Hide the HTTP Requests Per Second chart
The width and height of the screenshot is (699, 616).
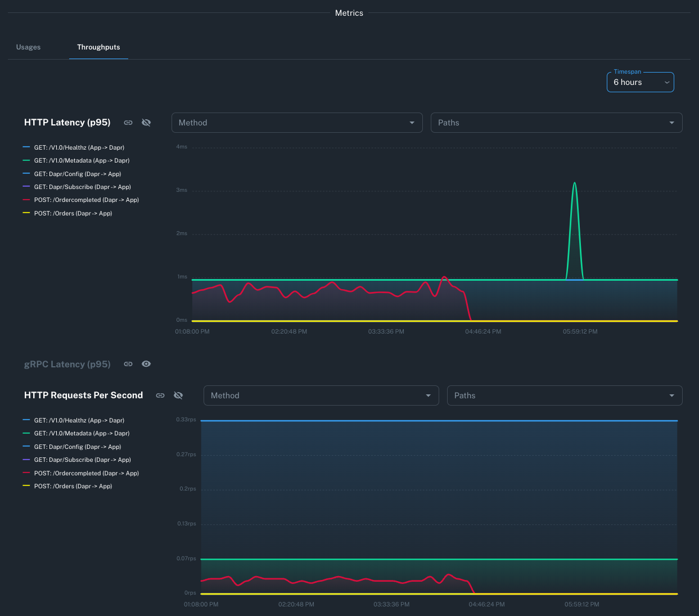[x=178, y=395]
